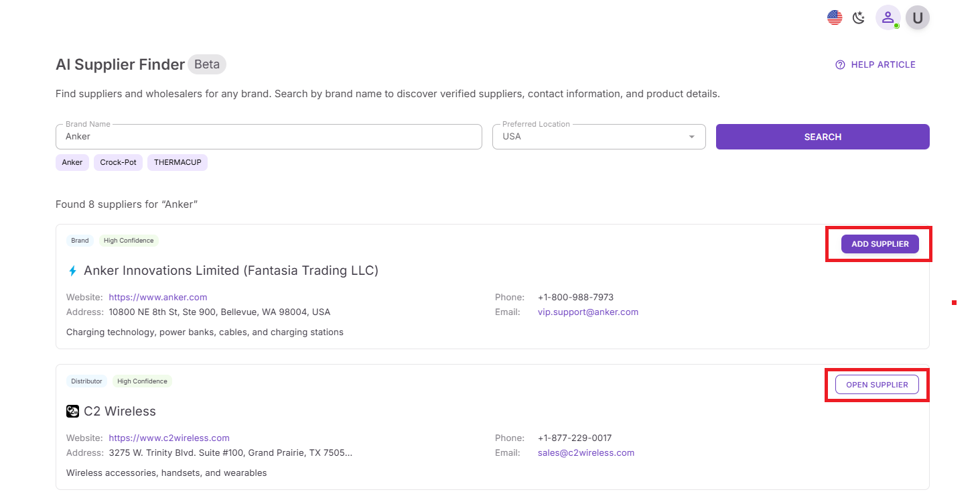Click the Beta badge next to title
The height and width of the screenshot is (494, 980).
tap(207, 64)
